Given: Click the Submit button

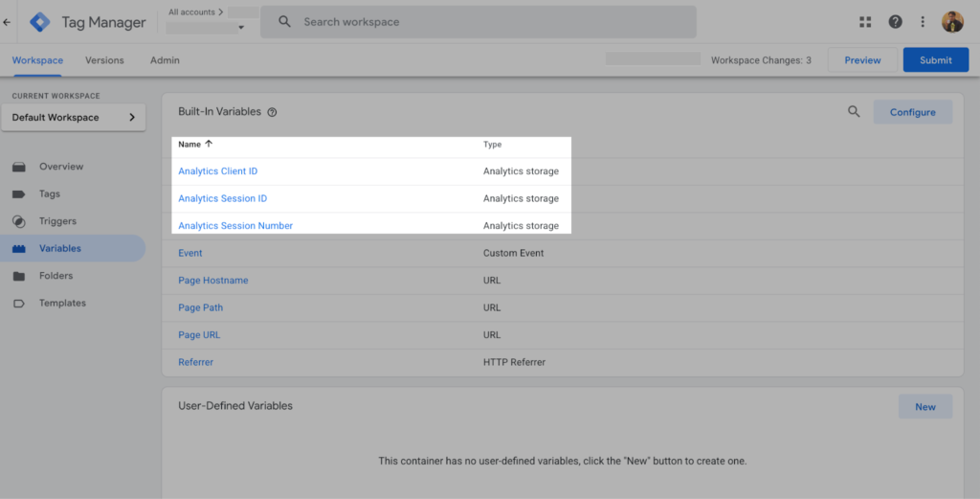Looking at the screenshot, I should 935,60.
